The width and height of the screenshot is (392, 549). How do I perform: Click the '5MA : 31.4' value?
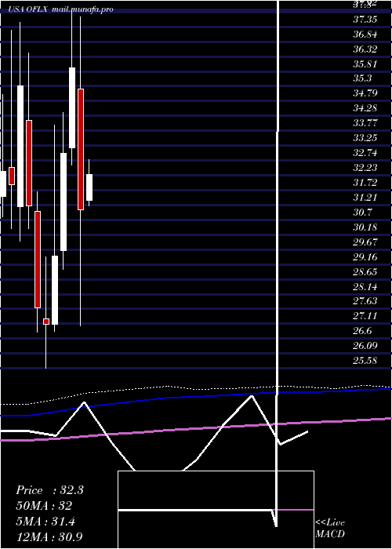(45, 522)
